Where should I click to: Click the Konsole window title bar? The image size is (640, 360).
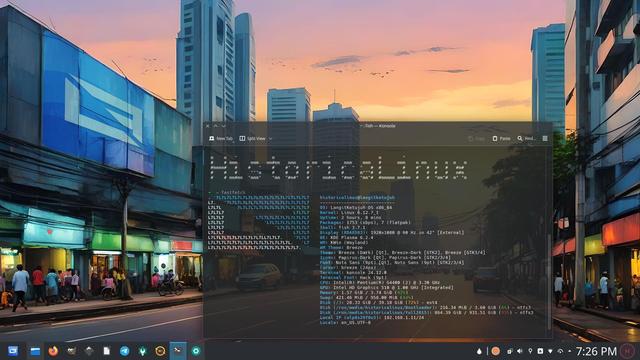pyautogui.click(x=378, y=126)
